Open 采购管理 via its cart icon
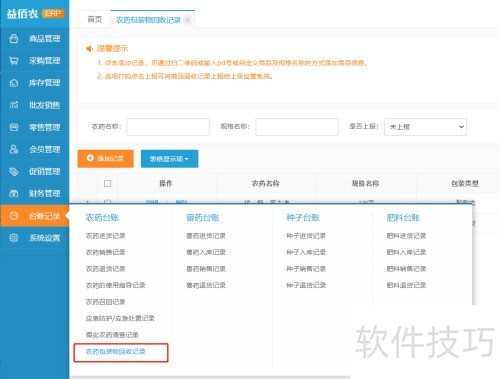 pyautogui.click(x=14, y=61)
